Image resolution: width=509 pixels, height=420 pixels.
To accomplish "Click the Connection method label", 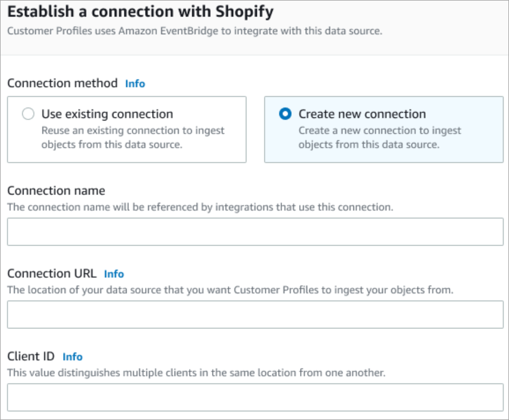I will click(x=62, y=83).
